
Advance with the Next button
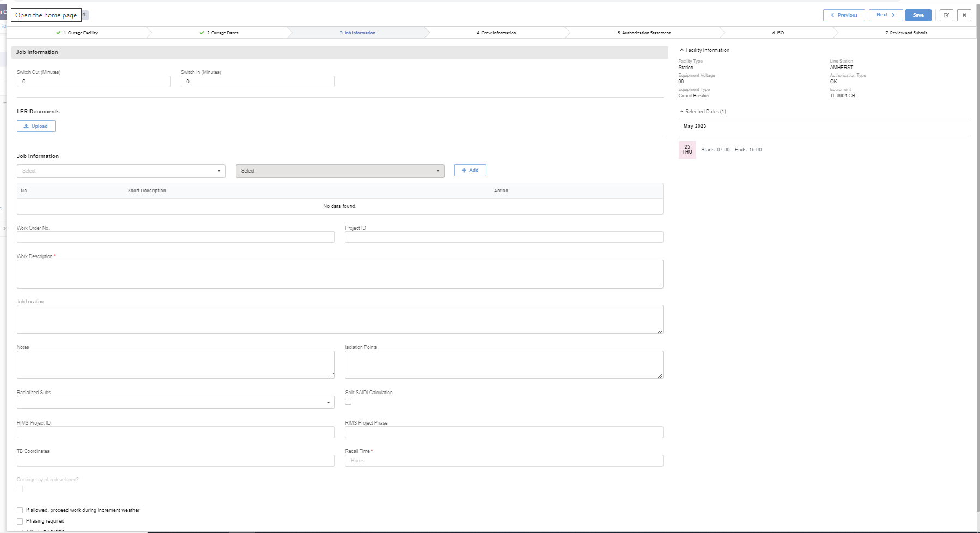click(885, 15)
